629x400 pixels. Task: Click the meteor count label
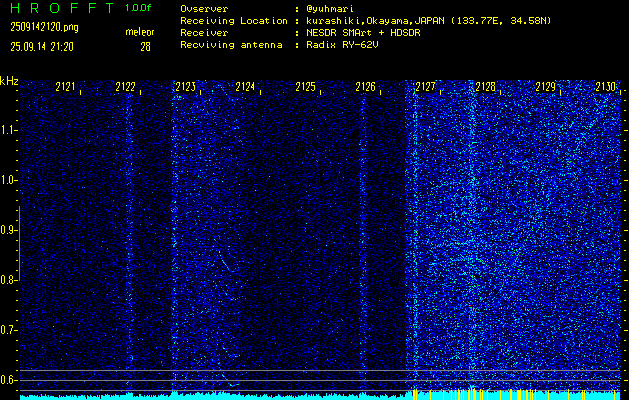(140, 32)
